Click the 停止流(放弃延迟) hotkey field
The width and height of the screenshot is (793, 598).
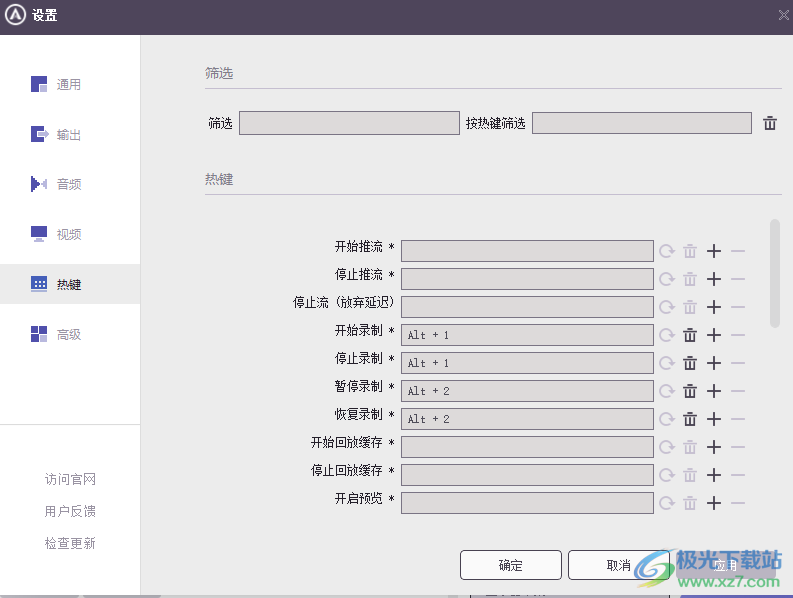coord(527,307)
